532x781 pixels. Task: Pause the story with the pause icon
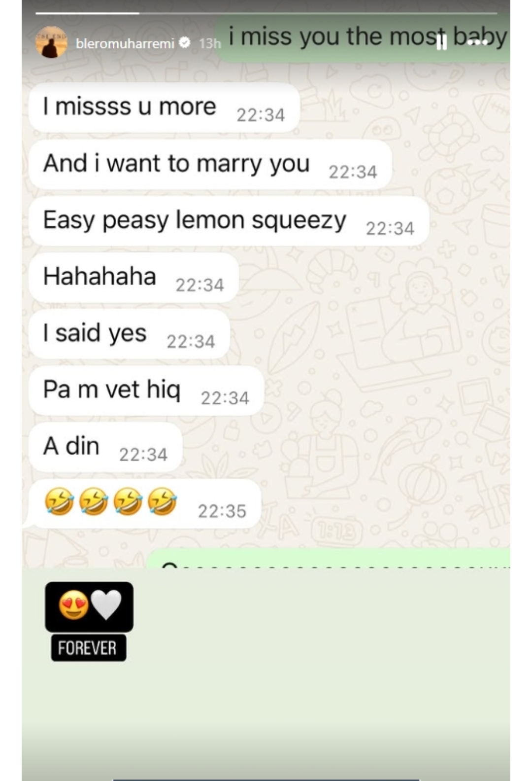[x=442, y=43]
